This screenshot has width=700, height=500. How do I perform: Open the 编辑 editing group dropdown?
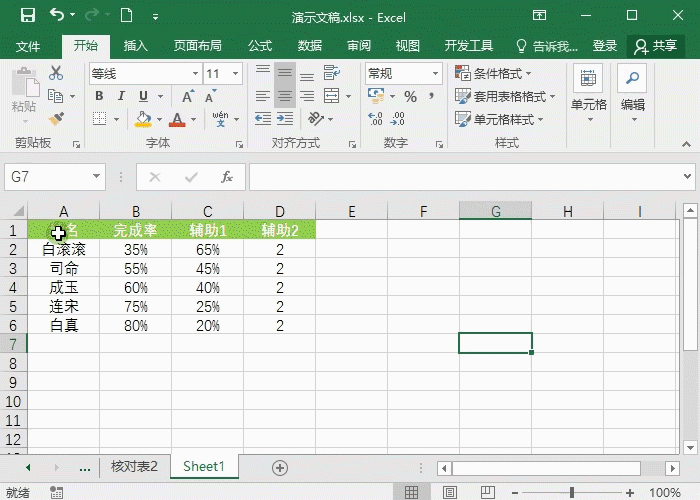[x=633, y=94]
